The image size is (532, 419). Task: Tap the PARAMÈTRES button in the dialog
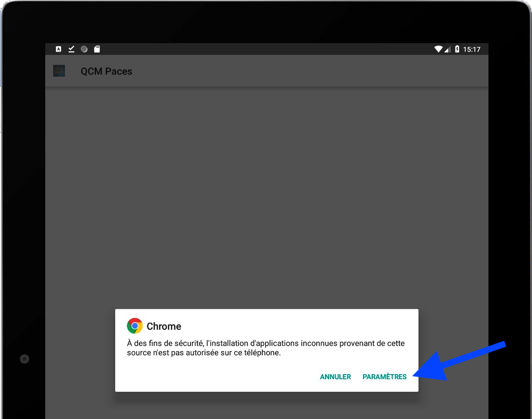385,377
